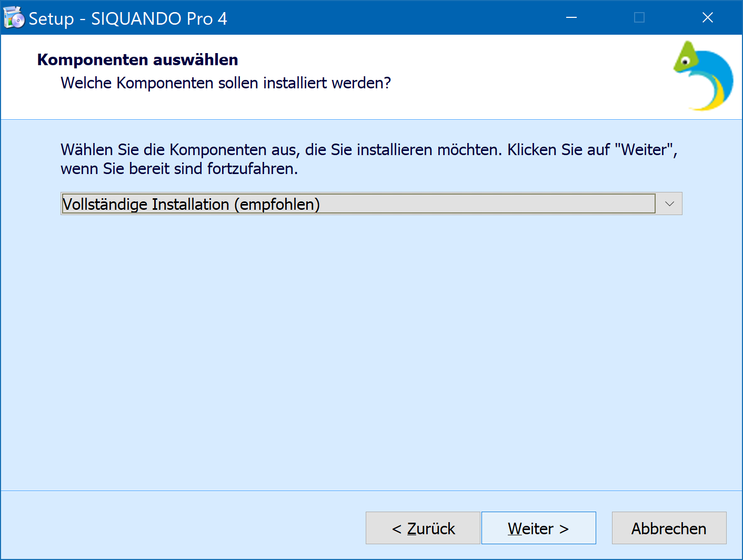Click the setup disc icon in title bar

14,18
